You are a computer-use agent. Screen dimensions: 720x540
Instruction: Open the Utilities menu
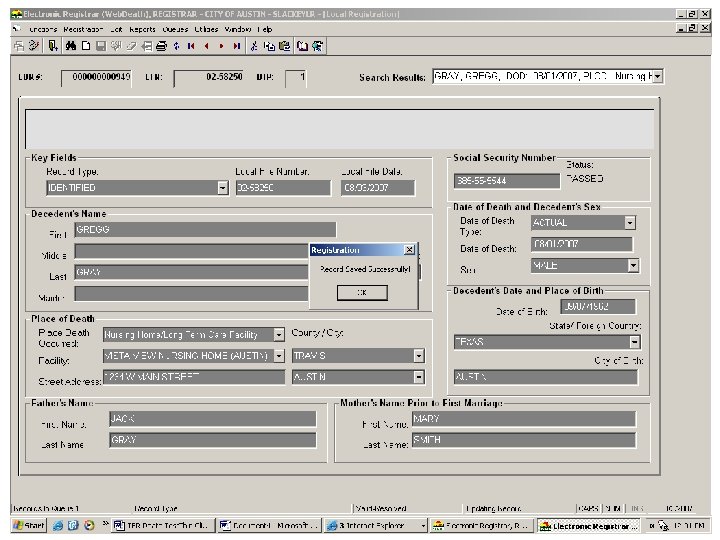206,29
